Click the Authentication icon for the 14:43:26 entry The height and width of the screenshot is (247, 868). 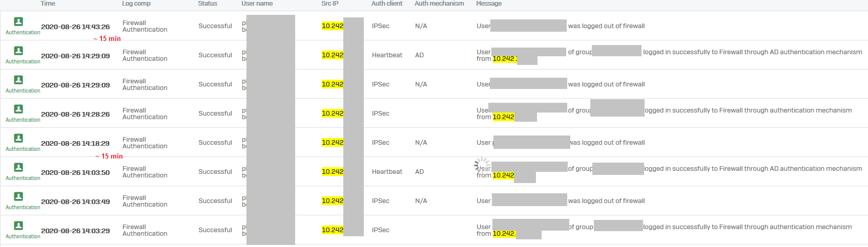point(18,21)
